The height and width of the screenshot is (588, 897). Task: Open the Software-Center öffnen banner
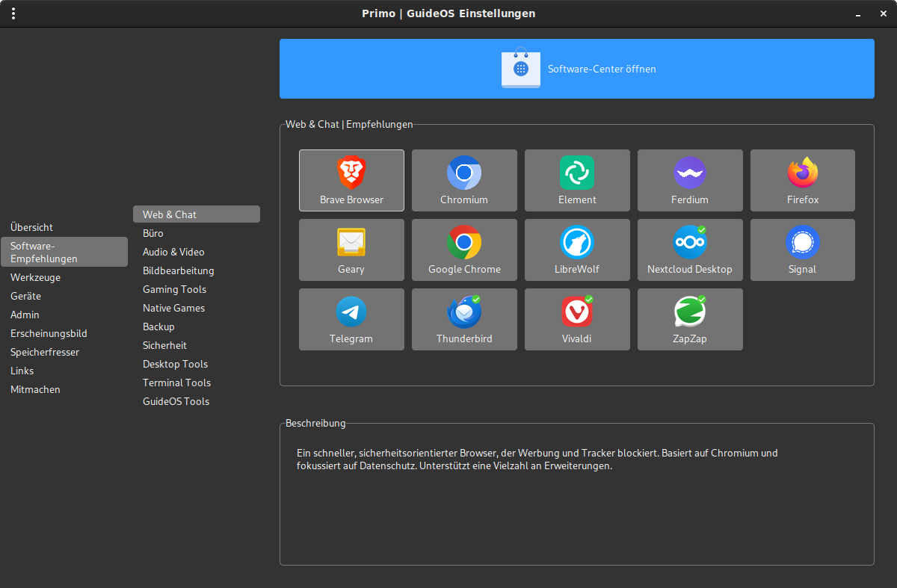pos(577,69)
